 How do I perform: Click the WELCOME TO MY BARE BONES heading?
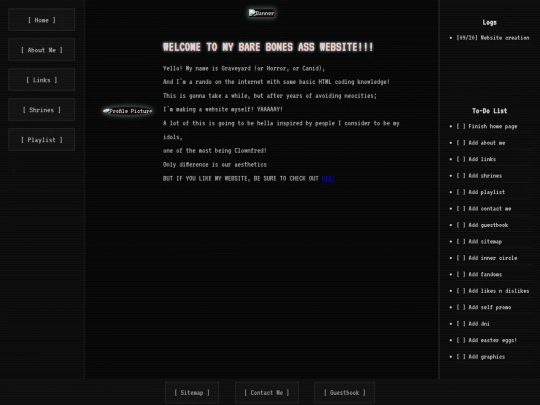click(x=268, y=47)
